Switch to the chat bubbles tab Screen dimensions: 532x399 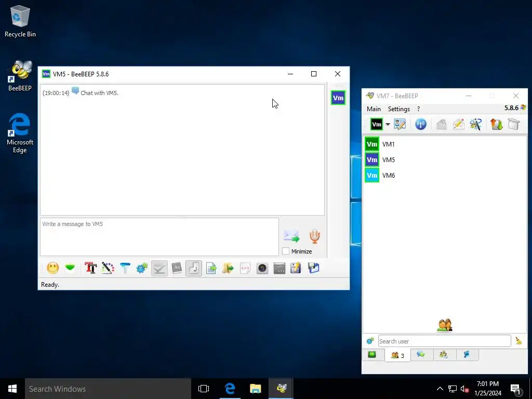click(x=421, y=355)
